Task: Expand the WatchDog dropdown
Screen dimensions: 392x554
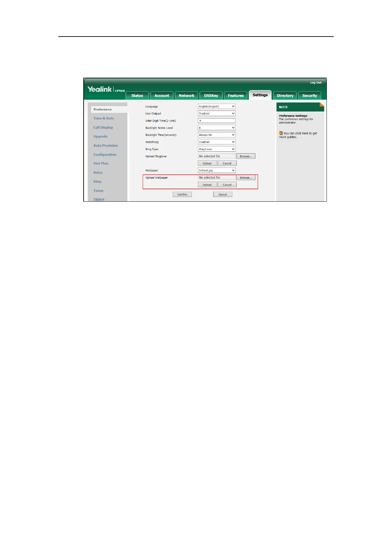Action: (x=217, y=142)
